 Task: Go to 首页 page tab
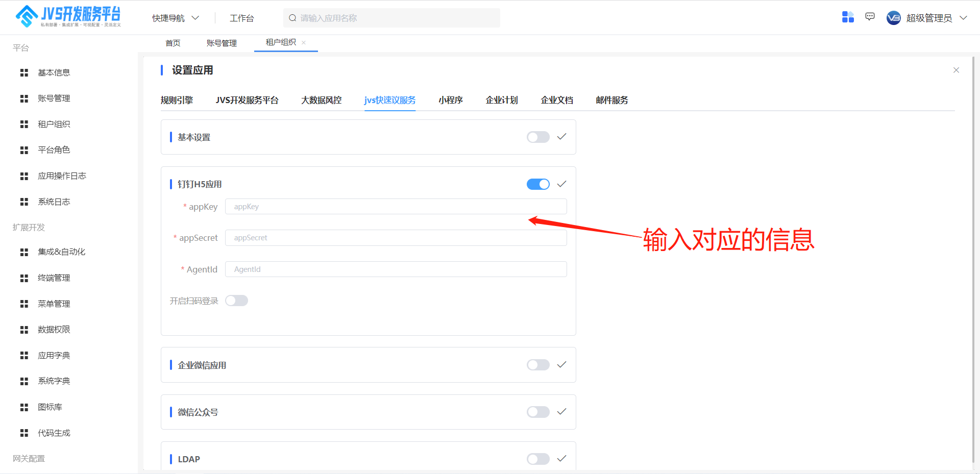coord(173,43)
